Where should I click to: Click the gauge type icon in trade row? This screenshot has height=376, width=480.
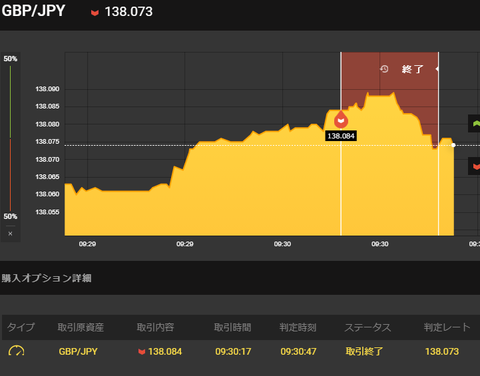pos(16,351)
